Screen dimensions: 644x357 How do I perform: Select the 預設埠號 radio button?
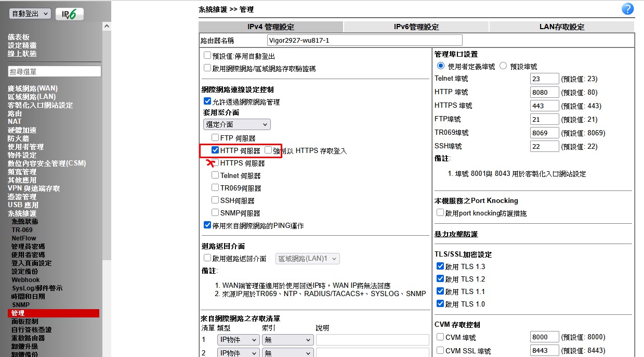[x=503, y=66]
